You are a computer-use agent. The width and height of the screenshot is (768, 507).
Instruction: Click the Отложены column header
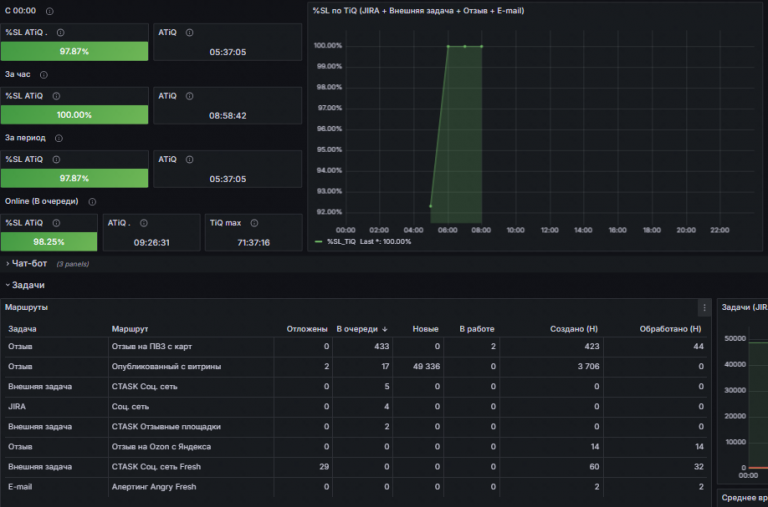coord(307,329)
